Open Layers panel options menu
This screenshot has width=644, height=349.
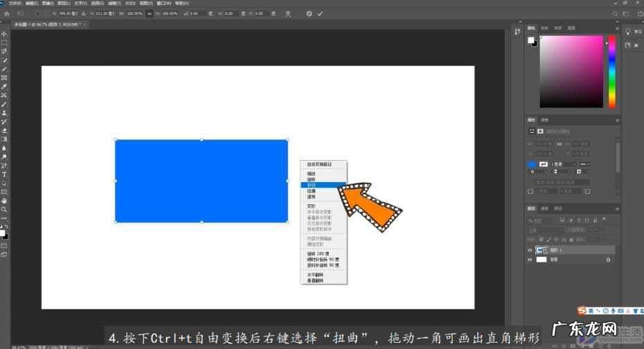(617, 208)
